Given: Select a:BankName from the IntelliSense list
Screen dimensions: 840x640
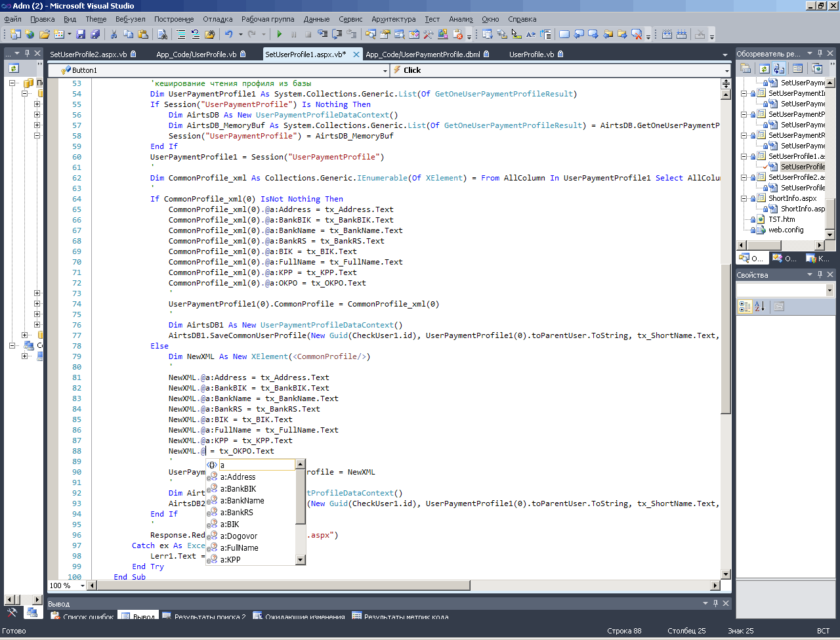Looking at the screenshot, I should [x=242, y=501].
